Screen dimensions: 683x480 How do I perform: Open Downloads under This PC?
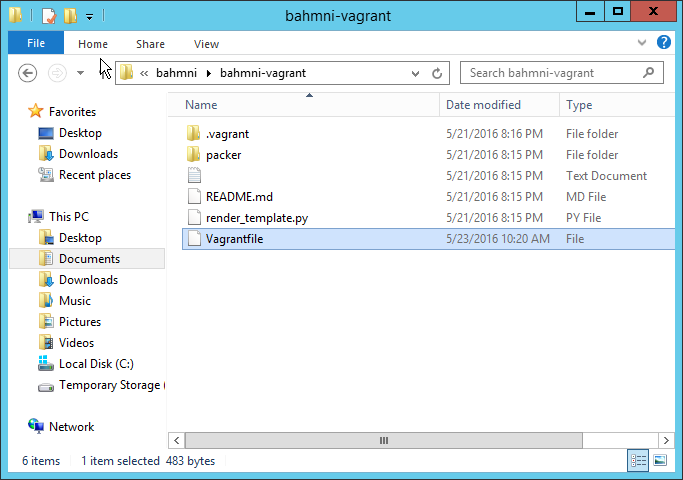click(88, 280)
